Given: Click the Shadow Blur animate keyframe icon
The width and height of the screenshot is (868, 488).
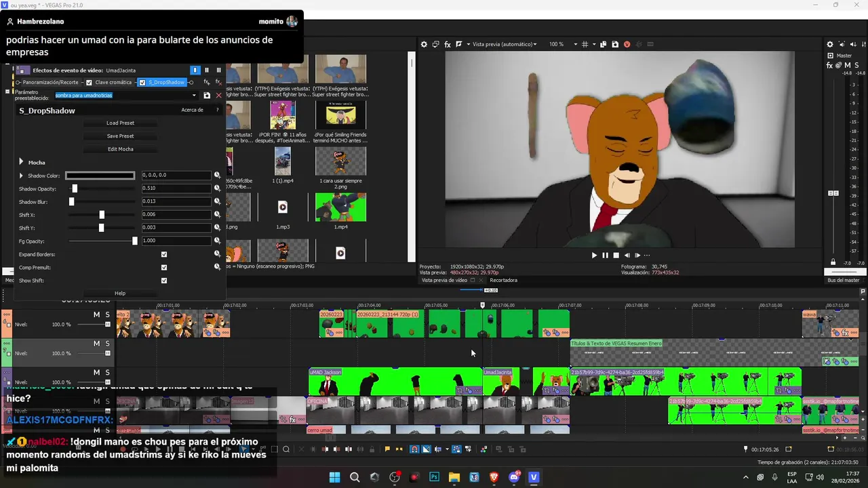Looking at the screenshot, I should (217, 201).
